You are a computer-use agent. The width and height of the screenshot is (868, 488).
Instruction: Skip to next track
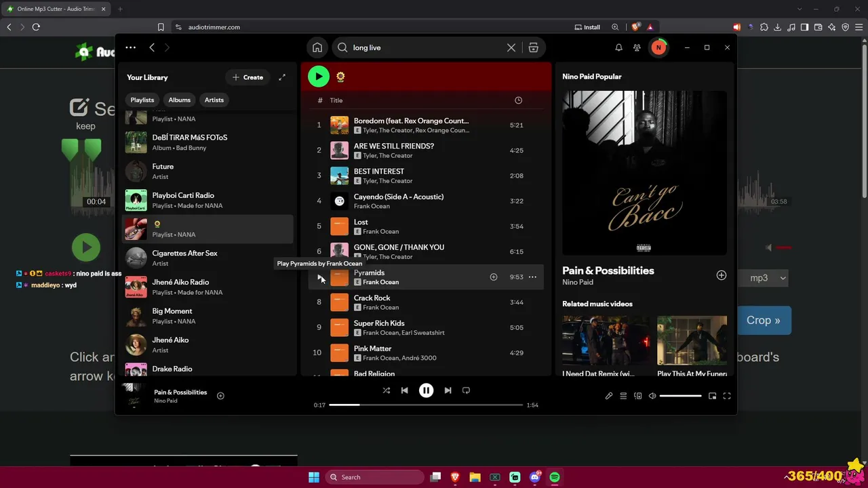pyautogui.click(x=448, y=390)
